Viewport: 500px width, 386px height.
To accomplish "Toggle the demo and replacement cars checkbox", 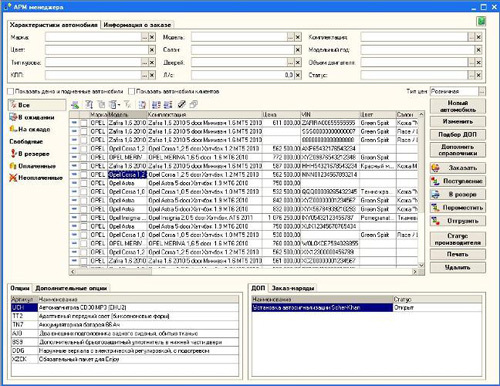I will pos(11,91).
